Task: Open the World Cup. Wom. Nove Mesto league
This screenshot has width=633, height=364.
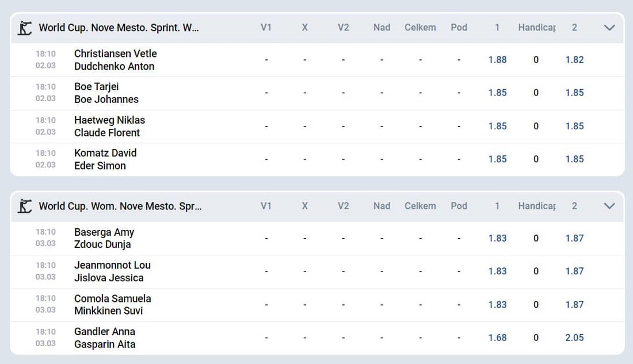Action: point(120,206)
